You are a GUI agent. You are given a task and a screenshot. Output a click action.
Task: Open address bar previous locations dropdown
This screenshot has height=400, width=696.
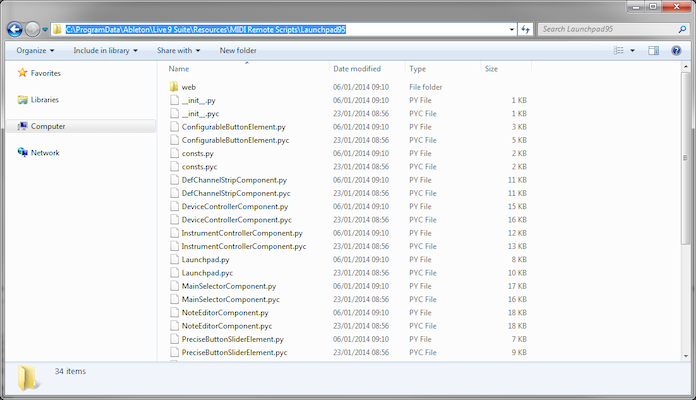(512, 29)
